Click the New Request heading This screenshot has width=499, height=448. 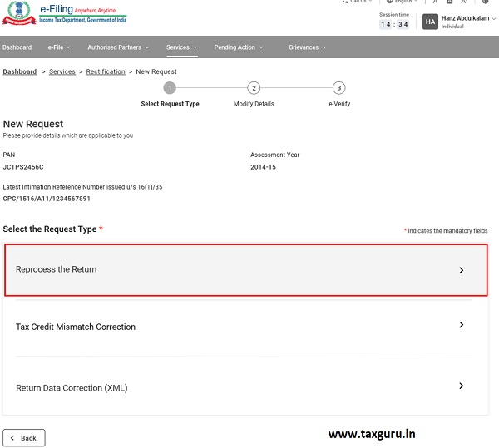click(x=33, y=124)
